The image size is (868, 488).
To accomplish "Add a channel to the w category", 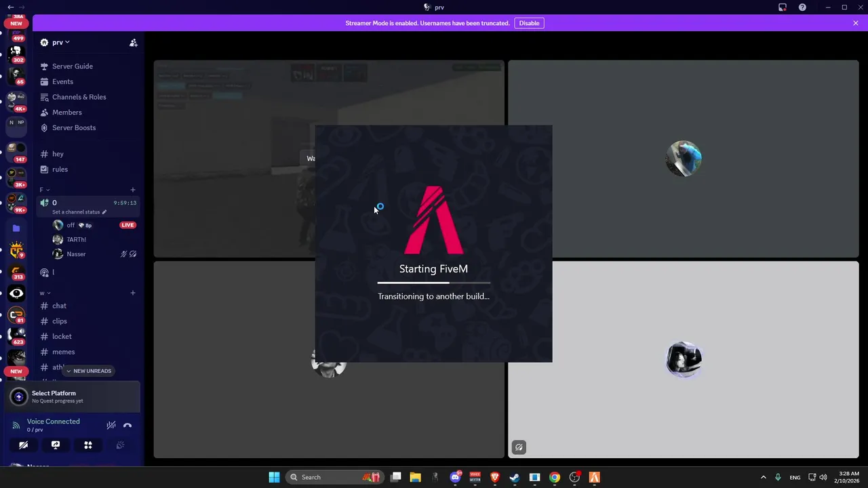I will (133, 293).
